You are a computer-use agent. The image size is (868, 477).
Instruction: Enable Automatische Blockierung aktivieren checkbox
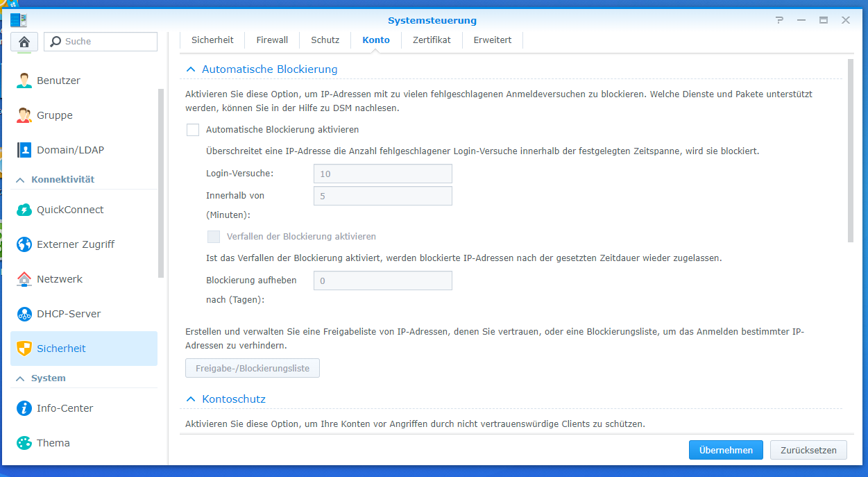tap(192, 130)
